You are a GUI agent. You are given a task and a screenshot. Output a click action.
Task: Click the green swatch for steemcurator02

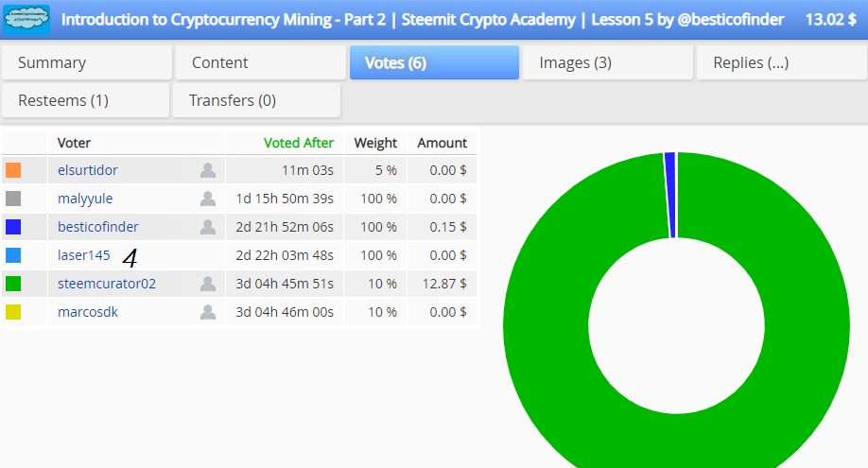pyautogui.click(x=13, y=284)
